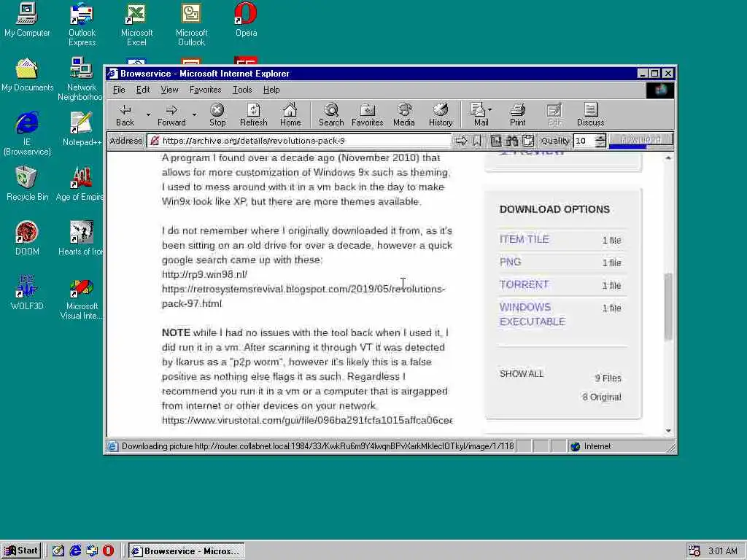Click the ITEM TILE download link
The width and height of the screenshot is (747, 560).
pyautogui.click(x=524, y=239)
